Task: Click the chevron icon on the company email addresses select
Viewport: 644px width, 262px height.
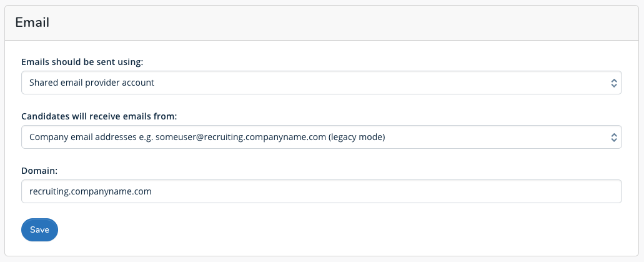Action: (613, 137)
